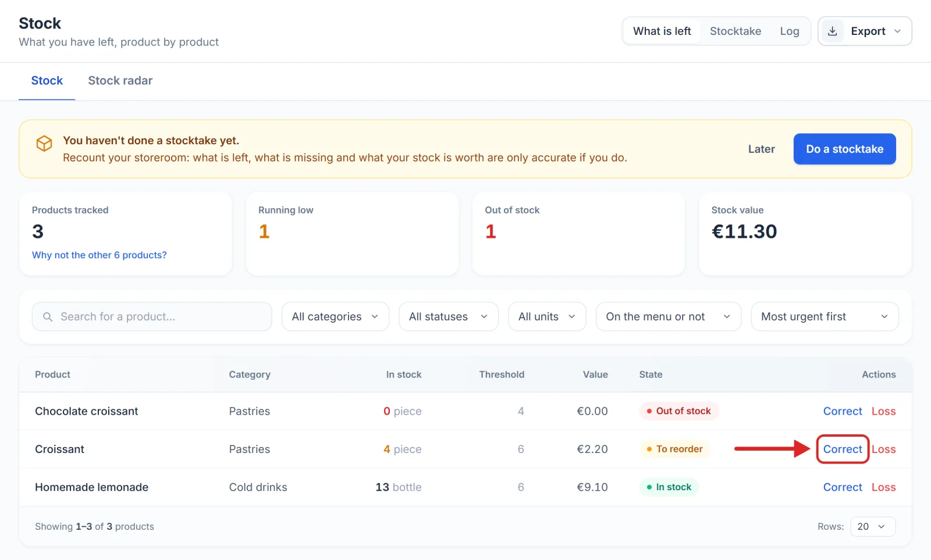931x560 pixels.
Task: Click the Category column header
Action: (x=250, y=374)
